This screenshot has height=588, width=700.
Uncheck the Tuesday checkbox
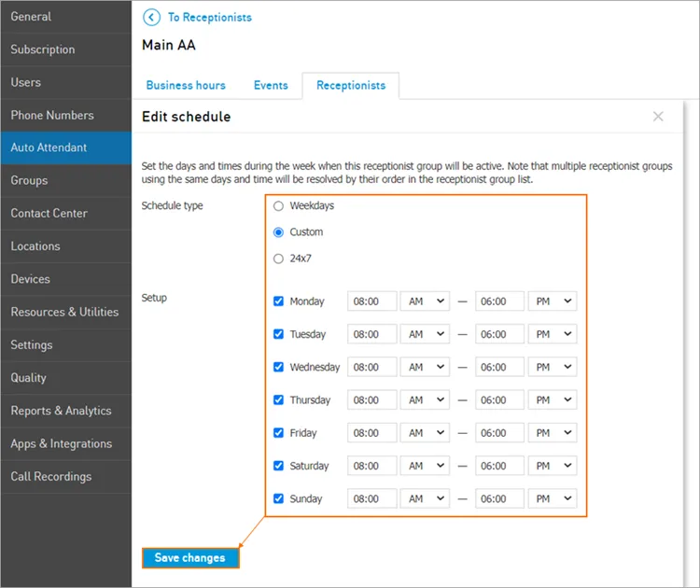tap(278, 334)
